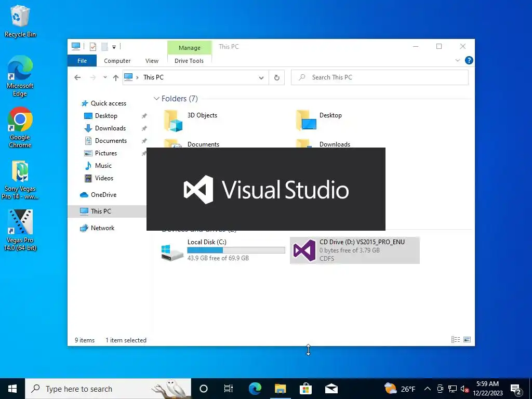The image size is (532, 399).
Task: Switch to details view layout icon
Action: point(455,339)
